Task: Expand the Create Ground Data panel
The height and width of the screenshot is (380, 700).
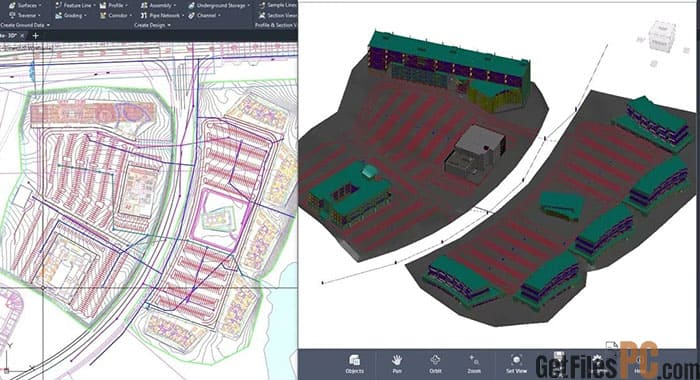Action: point(25,25)
